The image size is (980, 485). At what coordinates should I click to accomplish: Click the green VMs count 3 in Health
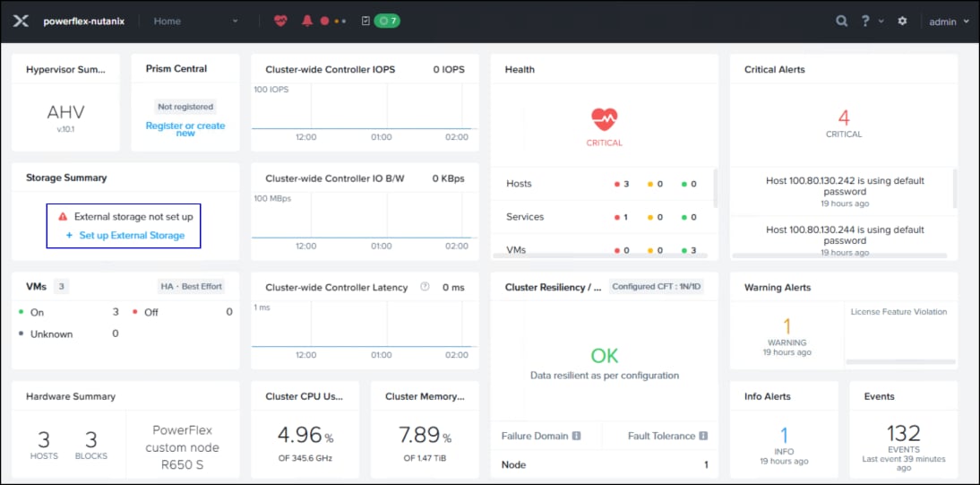[x=690, y=250]
